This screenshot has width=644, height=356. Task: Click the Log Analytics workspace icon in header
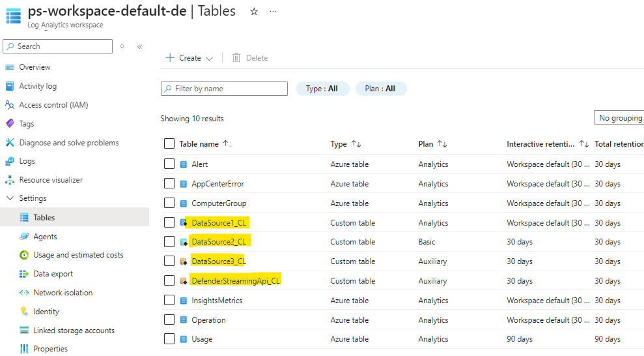13,16
